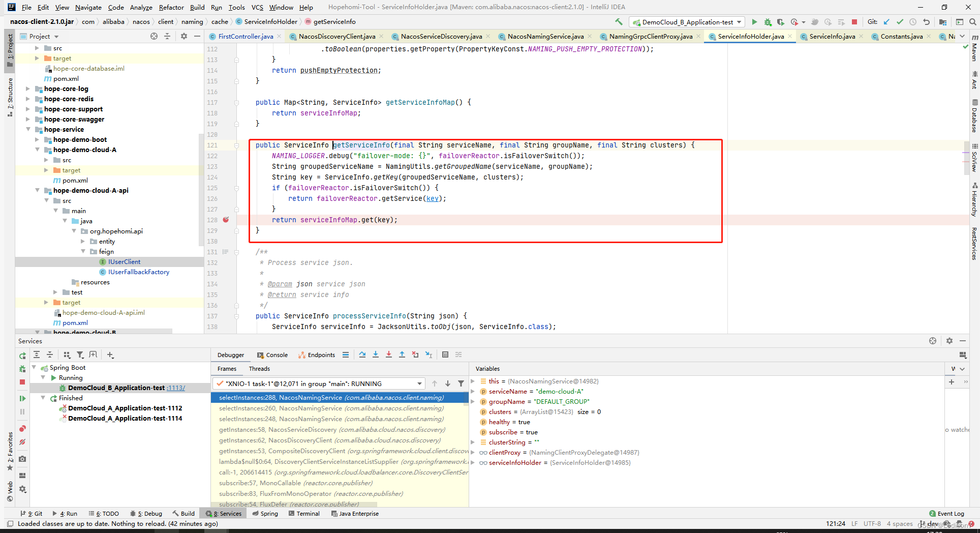Click Run with Coverage shield icon

[781, 22]
